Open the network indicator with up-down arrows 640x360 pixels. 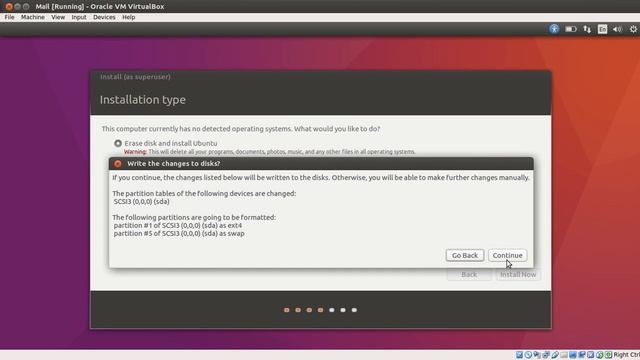[x=587, y=29]
